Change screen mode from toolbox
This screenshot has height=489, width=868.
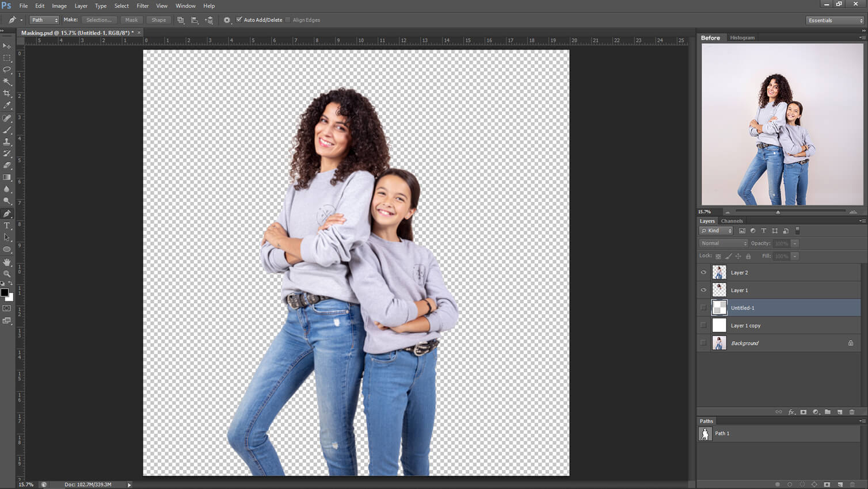(7, 321)
